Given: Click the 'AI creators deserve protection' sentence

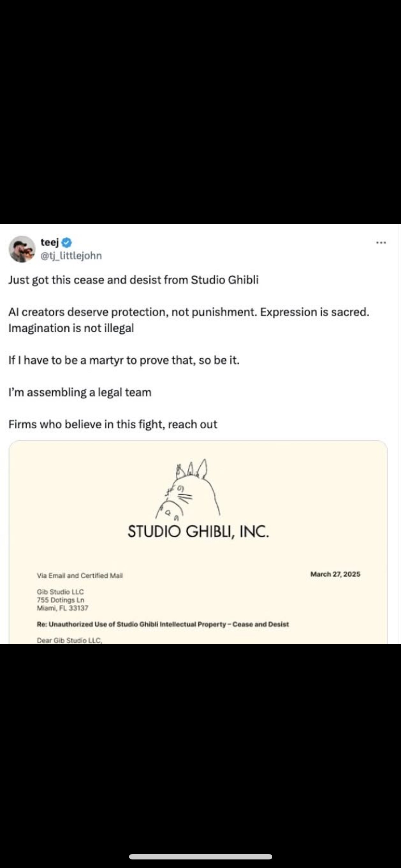Looking at the screenshot, I should pyautogui.click(x=189, y=312).
